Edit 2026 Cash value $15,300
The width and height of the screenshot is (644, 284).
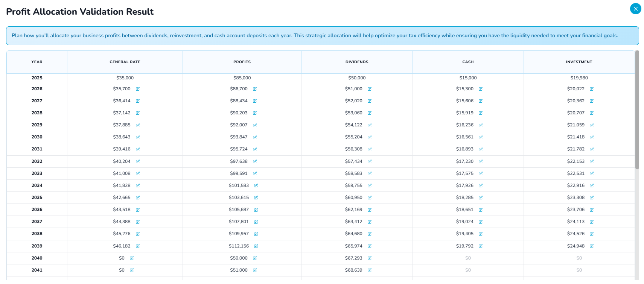(481, 89)
